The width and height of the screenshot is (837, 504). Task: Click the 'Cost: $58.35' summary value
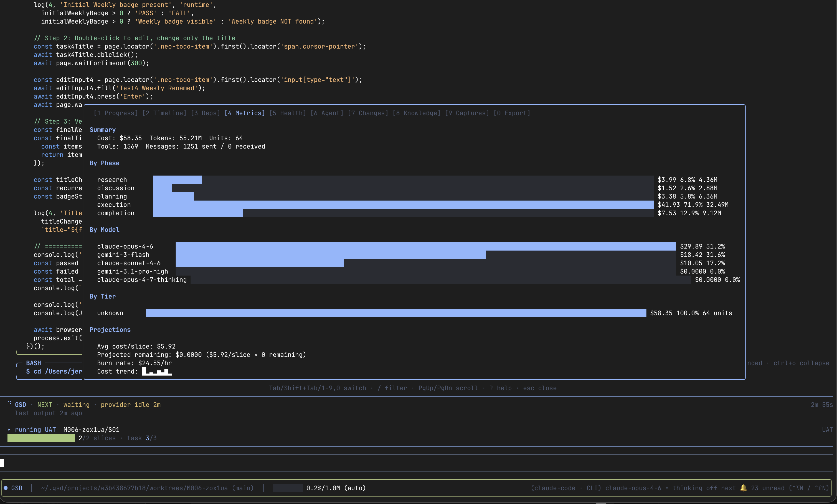point(120,138)
